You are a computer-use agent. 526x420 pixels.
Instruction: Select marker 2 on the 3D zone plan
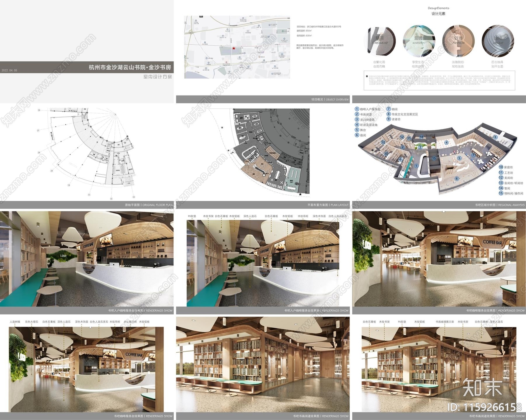point(403,147)
